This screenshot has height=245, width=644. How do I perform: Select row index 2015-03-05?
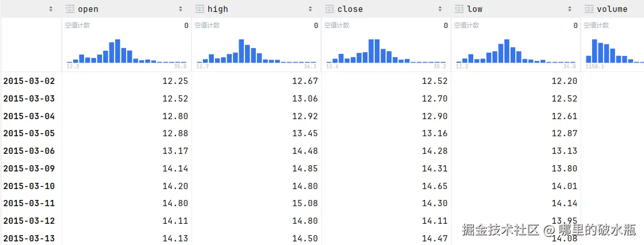click(29, 133)
